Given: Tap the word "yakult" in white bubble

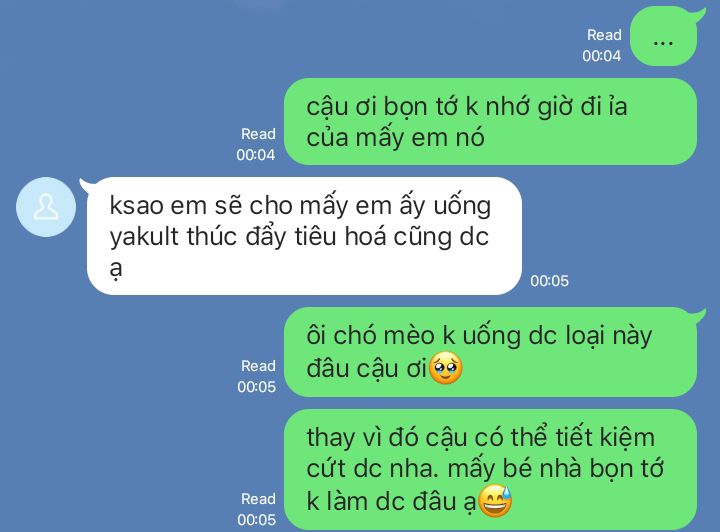Looking at the screenshot, I should [144, 237].
